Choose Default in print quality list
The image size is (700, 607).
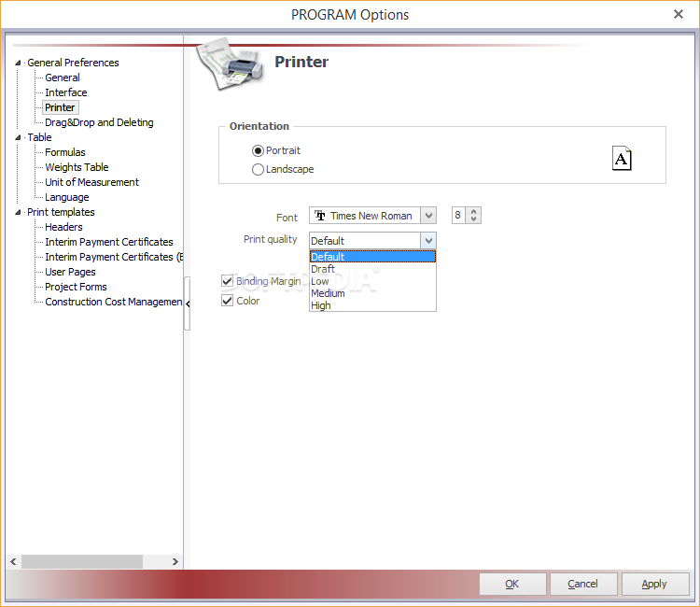[372, 257]
